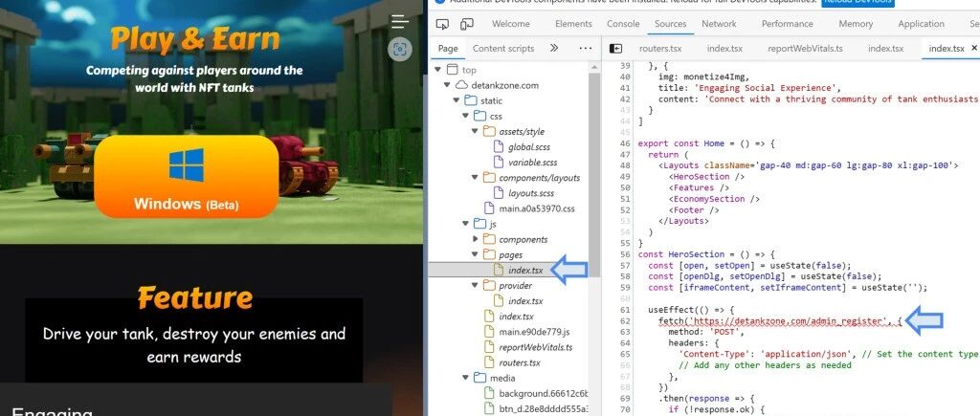Open the hamburger menu on the webpage
The image size is (980, 416).
pos(400,22)
